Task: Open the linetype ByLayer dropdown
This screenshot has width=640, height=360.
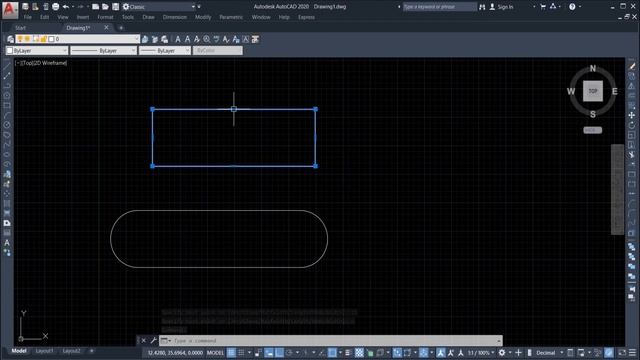Action: pos(103,51)
